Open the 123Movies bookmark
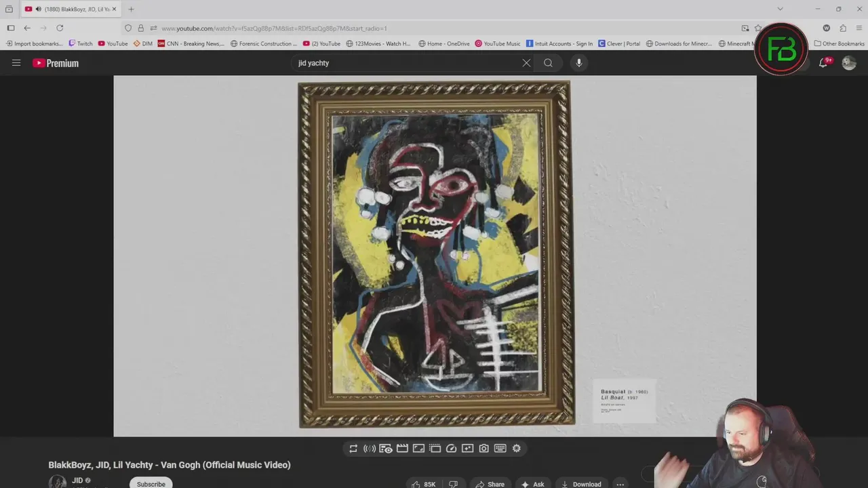Screen dimensions: 868x488 (x=378, y=43)
